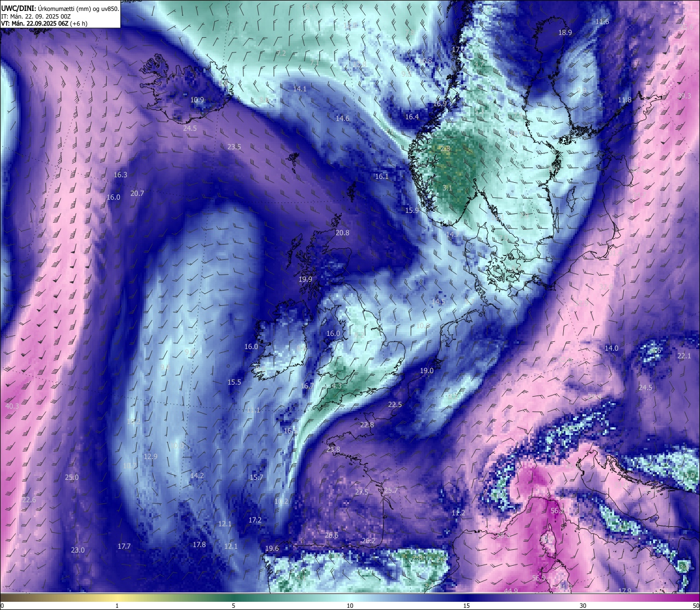Click the 22.1 value at the right edge
The height and width of the screenshot is (610, 700).
pyautogui.click(x=684, y=356)
